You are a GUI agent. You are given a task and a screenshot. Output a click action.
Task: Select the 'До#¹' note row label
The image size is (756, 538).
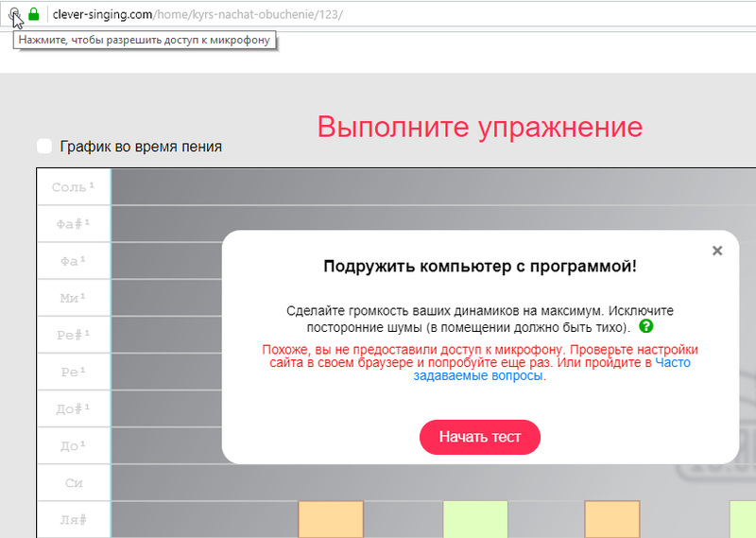[74, 409]
